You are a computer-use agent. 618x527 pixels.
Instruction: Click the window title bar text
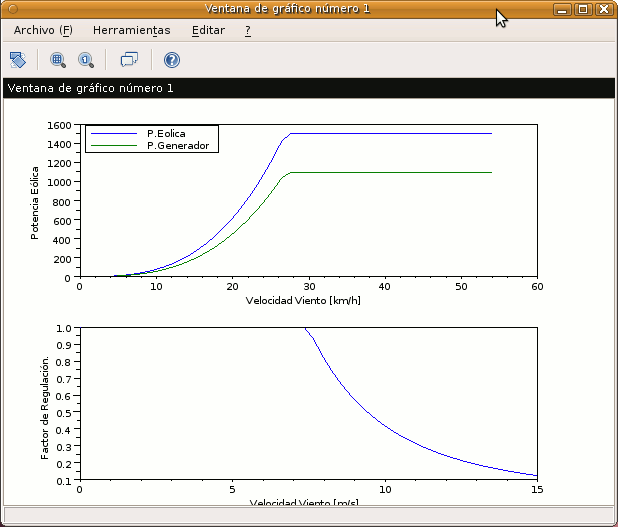[x=287, y=9]
